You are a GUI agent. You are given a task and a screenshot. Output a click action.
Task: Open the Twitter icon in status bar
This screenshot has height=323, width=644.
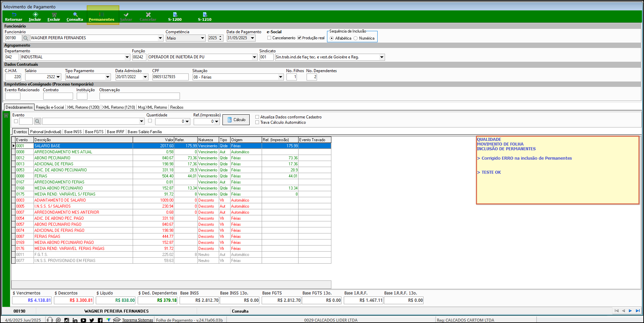coord(92,320)
